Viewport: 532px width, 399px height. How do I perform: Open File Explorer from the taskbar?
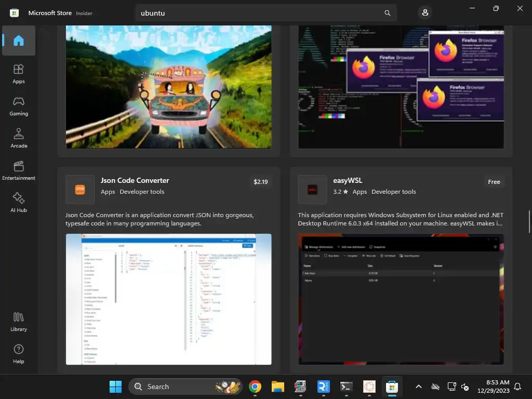click(277, 387)
